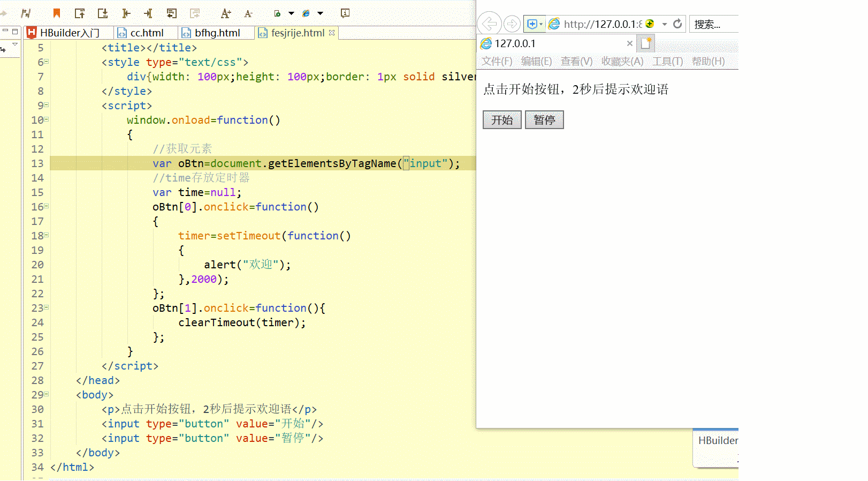Screen dimensions: 868x481
Task: Click the 开始 button in the browser page
Action: tap(502, 120)
